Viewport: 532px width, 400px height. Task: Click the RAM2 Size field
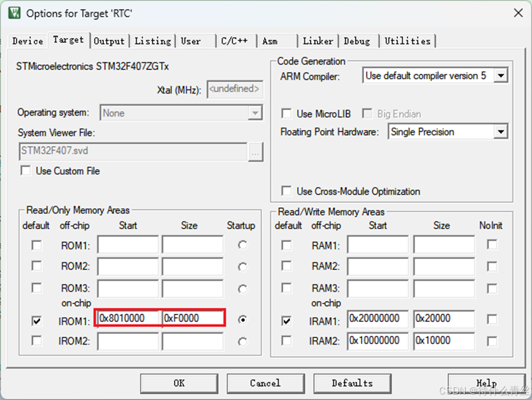tap(444, 266)
